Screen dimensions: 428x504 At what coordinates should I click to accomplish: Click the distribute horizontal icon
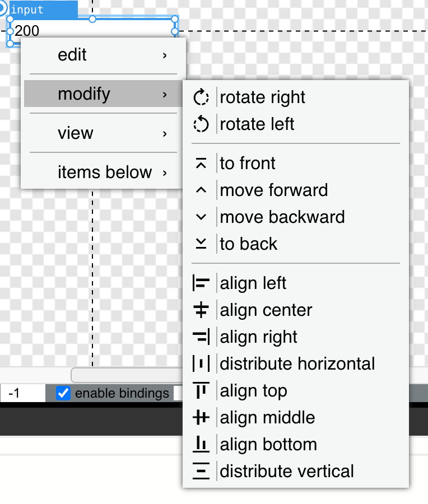point(201,364)
